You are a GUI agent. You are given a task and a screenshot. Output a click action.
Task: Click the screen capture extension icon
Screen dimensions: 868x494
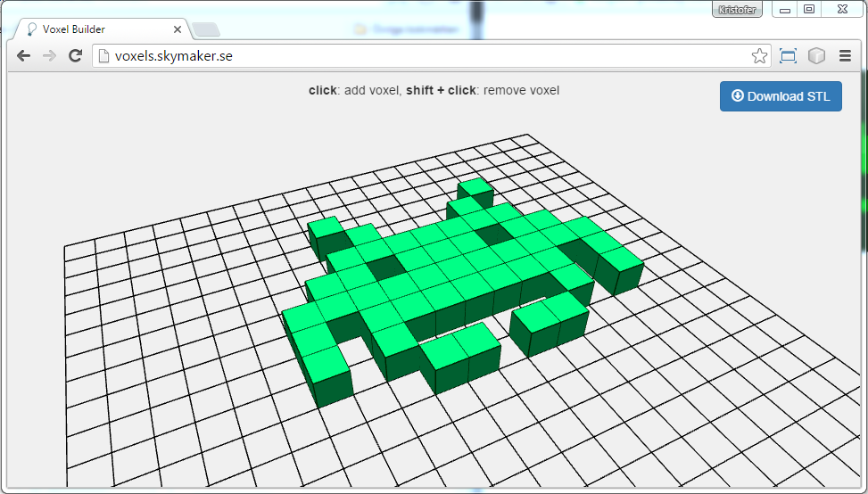point(788,56)
